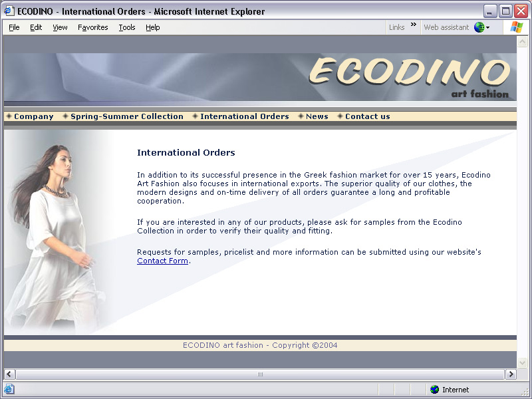Click the horizontal scrollbar thumb

click(x=260, y=374)
